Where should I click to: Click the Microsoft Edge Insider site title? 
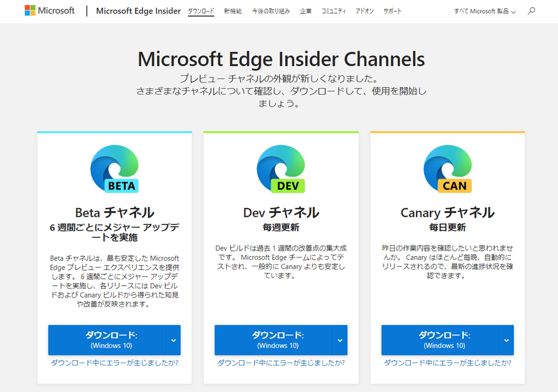pyautogui.click(x=138, y=11)
